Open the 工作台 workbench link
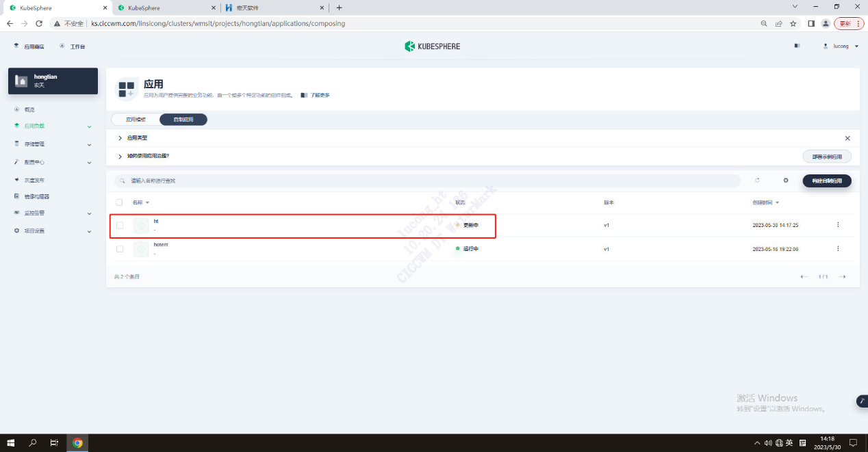The width and height of the screenshot is (868, 452). (x=73, y=46)
